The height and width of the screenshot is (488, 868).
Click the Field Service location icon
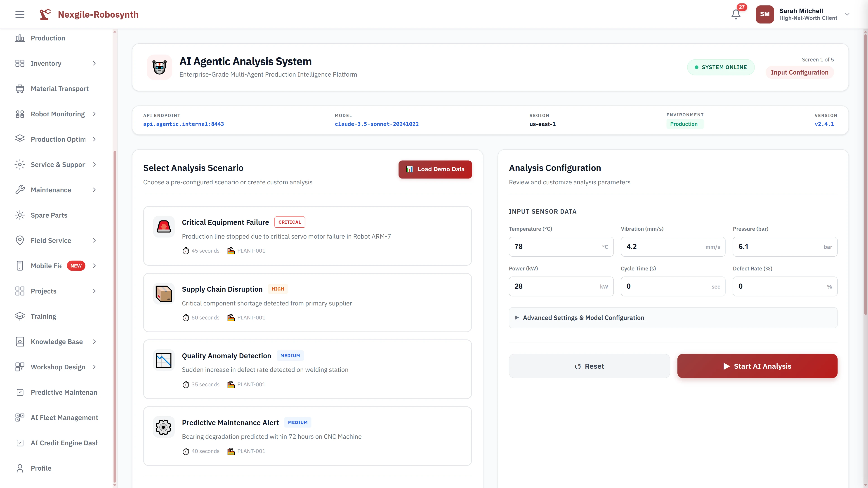pos(19,240)
